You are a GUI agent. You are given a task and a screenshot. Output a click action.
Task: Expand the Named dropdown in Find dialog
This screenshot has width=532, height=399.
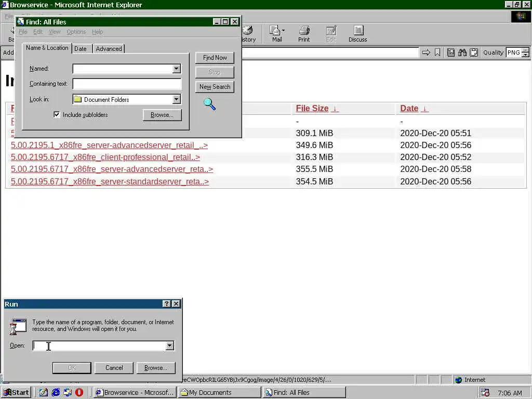click(177, 69)
